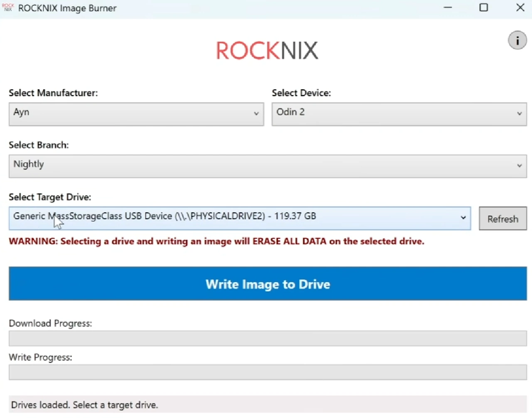The width and height of the screenshot is (532, 418).
Task: Click the ROCKNIX logo in the title bar
Action: (x=8, y=7)
